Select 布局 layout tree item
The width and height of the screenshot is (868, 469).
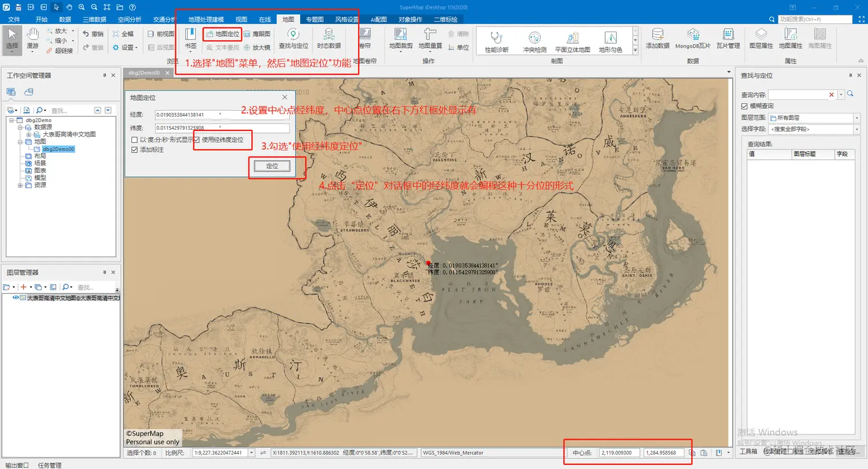[x=40, y=156]
